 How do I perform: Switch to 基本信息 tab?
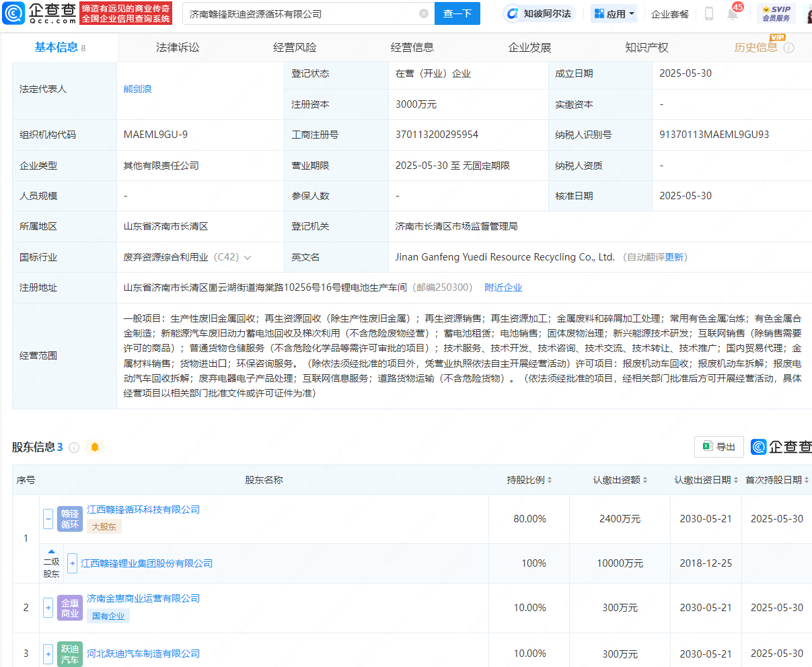(60, 47)
